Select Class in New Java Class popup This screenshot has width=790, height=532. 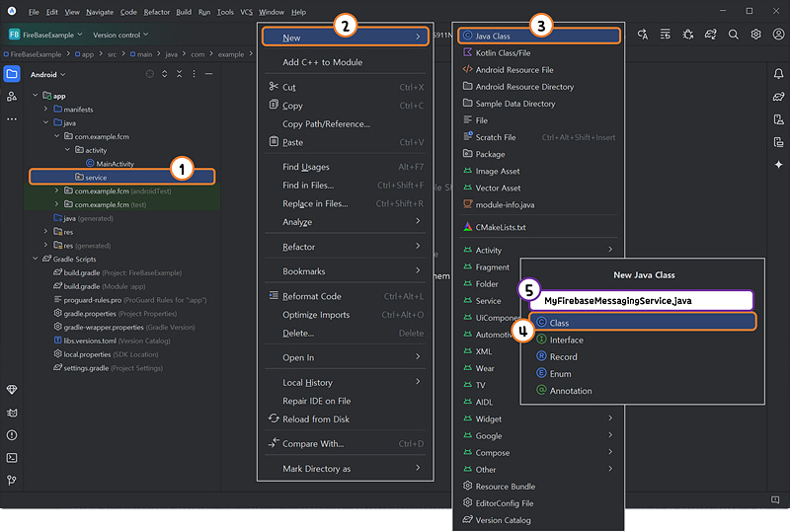pyautogui.click(x=643, y=323)
